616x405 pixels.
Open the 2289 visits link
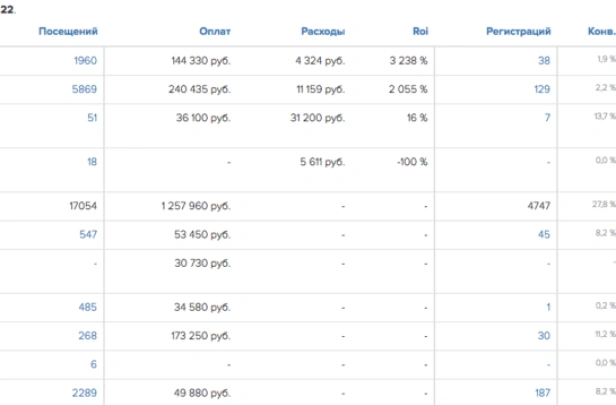coord(85,393)
